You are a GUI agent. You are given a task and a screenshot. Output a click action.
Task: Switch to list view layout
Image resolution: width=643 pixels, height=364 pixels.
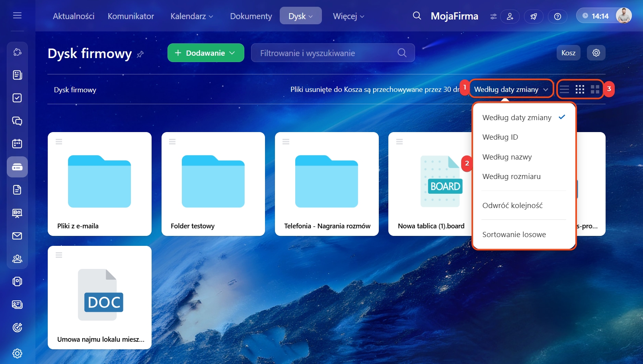pos(564,90)
